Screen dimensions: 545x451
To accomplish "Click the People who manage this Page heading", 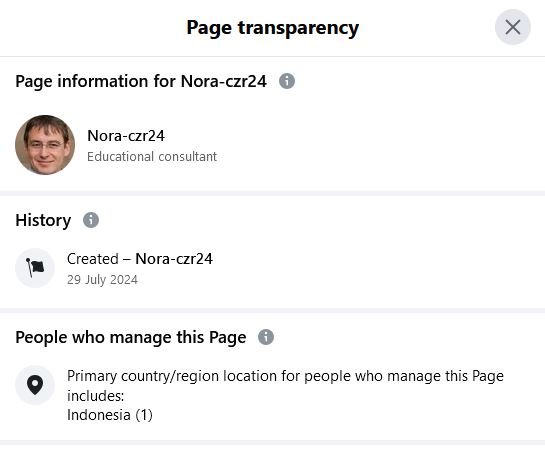I will pos(131,337).
